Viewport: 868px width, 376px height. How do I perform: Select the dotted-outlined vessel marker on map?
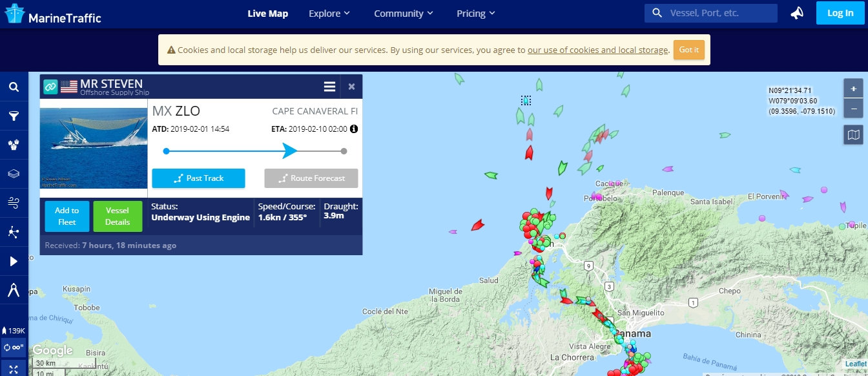(x=526, y=100)
